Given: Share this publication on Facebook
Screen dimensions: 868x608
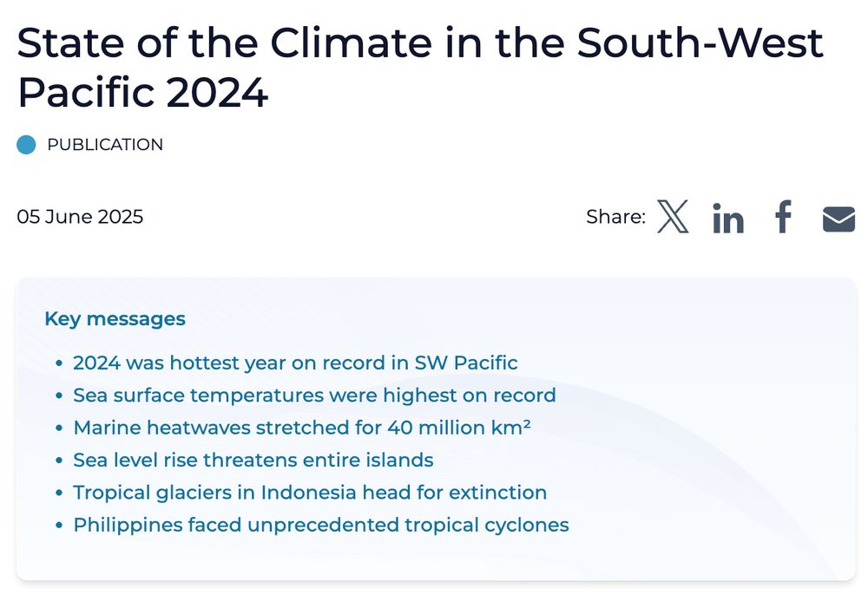Looking at the screenshot, I should coord(783,217).
